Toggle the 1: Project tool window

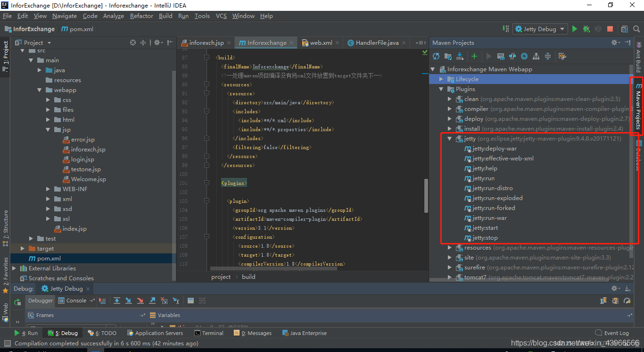coord(5,56)
